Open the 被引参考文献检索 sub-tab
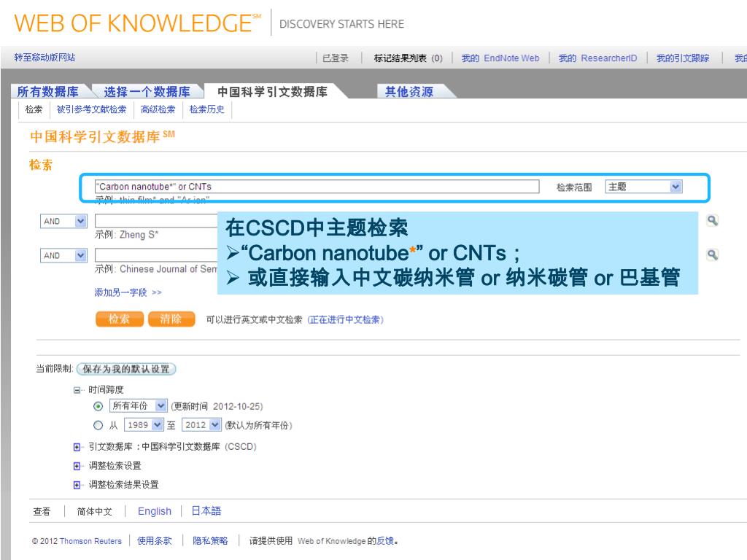The width and height of the screenshot is (747, 560). [91, 109]
